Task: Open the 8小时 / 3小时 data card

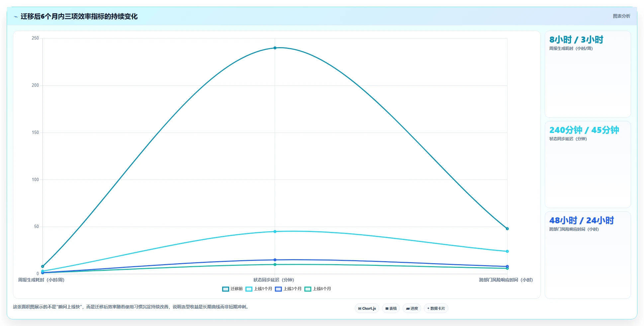Action: click(588, 74)
